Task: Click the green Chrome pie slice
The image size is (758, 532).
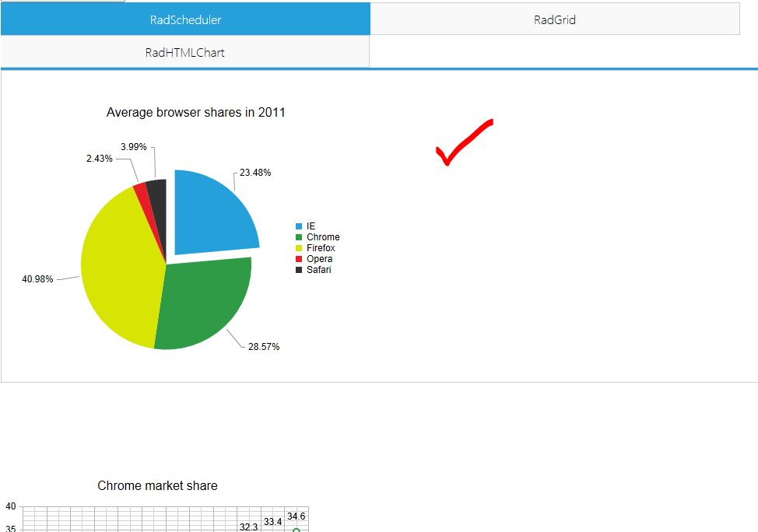Action: (x=205, y=304)
